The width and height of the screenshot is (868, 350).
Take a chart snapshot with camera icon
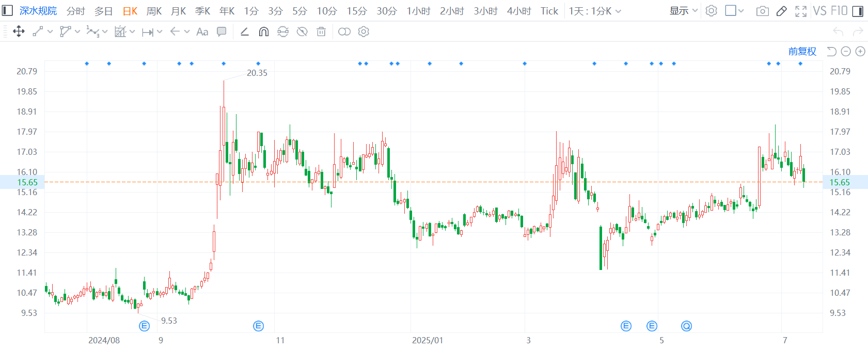click(x=762, y=11)
